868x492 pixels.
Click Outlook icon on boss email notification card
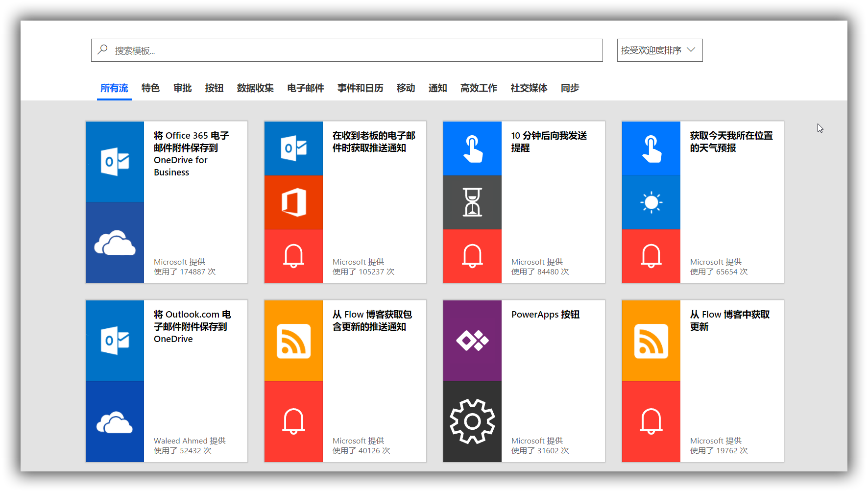(293, 148)
